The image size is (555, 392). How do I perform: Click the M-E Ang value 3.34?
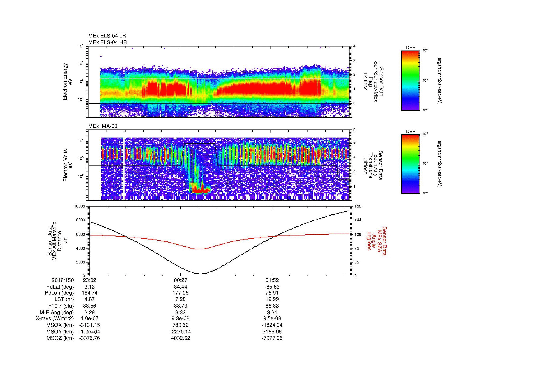[x=272, y=312]
